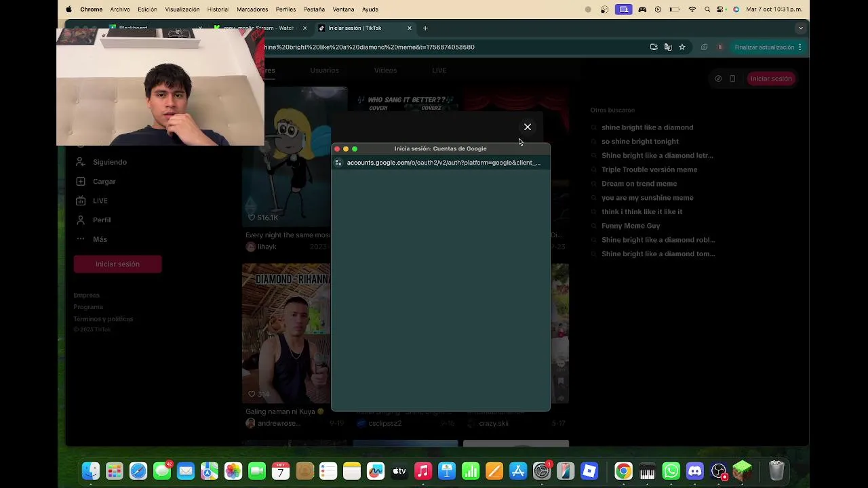Open Archivo menu
The image size is (868, 488).
[120, 9]
